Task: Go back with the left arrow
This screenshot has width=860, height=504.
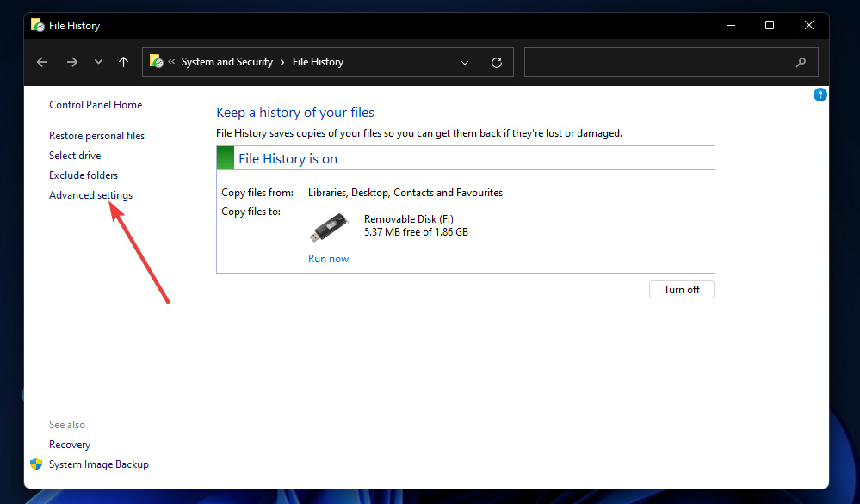Action: pyautogui.click(x=42, y=62)
